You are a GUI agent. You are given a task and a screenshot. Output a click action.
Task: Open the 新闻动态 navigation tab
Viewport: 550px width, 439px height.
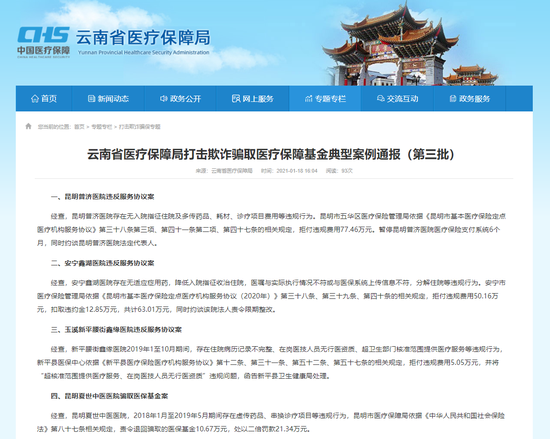pos(108,99)
